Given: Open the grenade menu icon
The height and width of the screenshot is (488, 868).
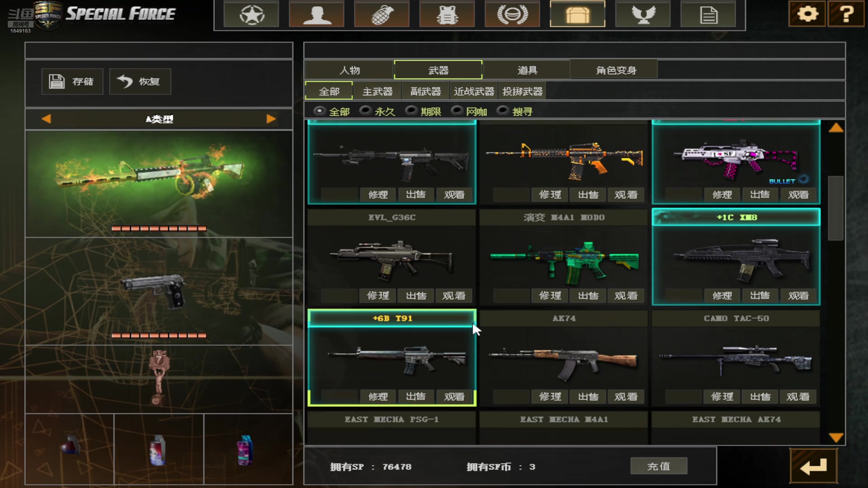Looking at the screenshot, I should coord(382,14).
